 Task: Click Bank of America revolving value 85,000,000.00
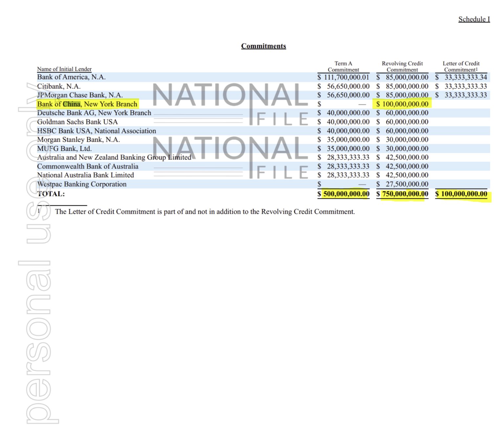(x=407, y=77)
